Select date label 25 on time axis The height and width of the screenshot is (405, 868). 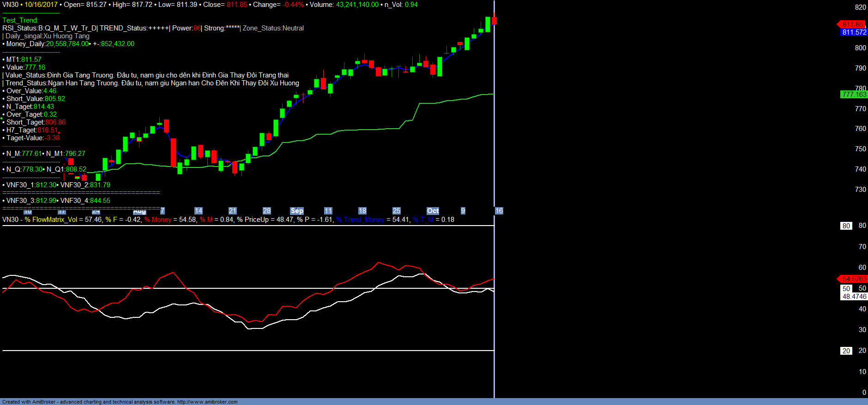396,211
